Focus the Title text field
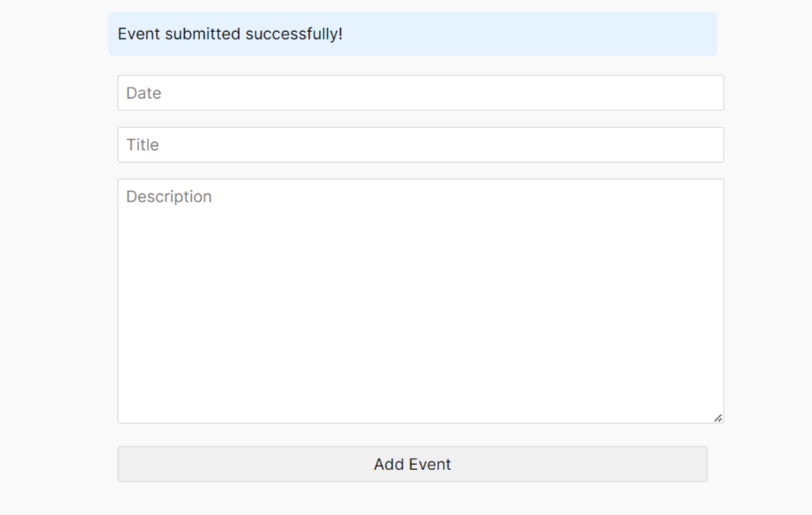 [x=421, y=145]
